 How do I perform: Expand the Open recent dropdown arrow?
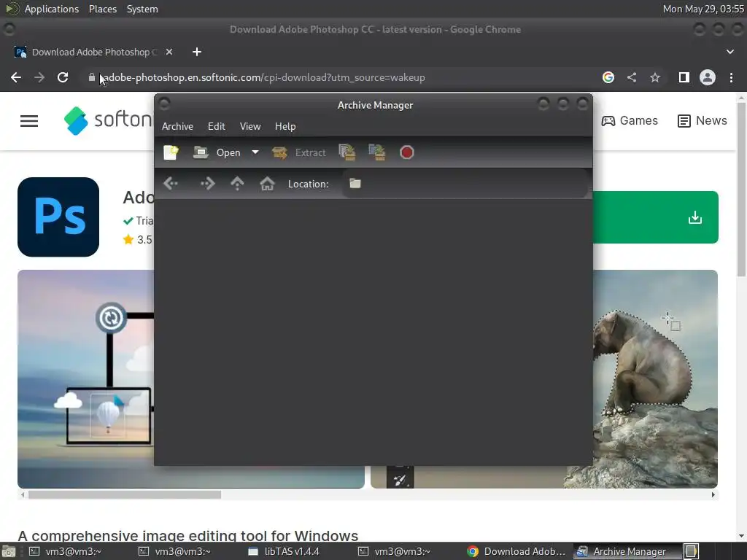click(255, 152)
